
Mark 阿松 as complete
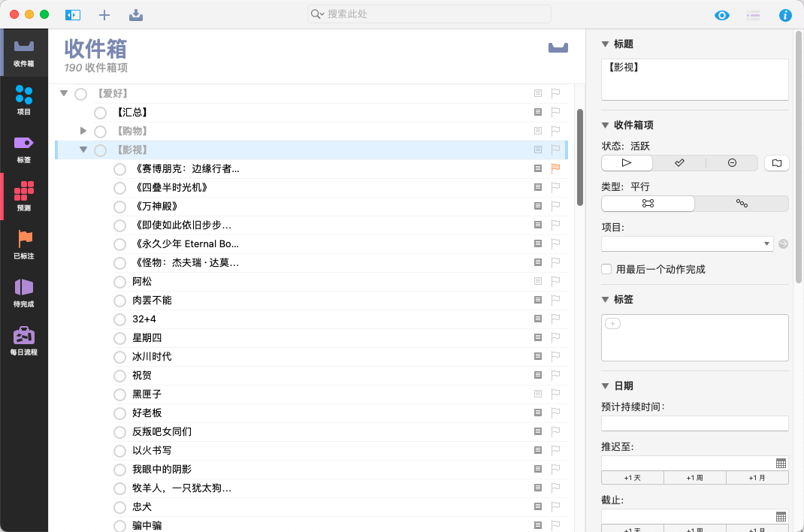pos(119,282)
